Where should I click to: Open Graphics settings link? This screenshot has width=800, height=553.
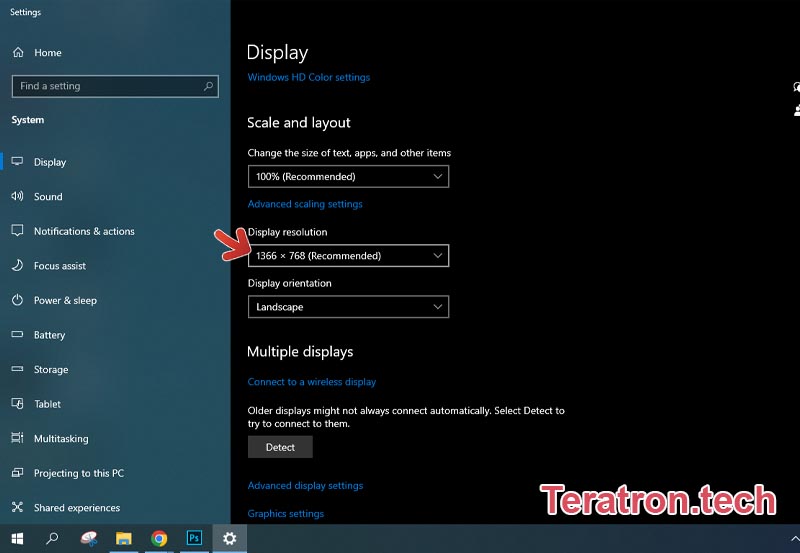point(286,514)
